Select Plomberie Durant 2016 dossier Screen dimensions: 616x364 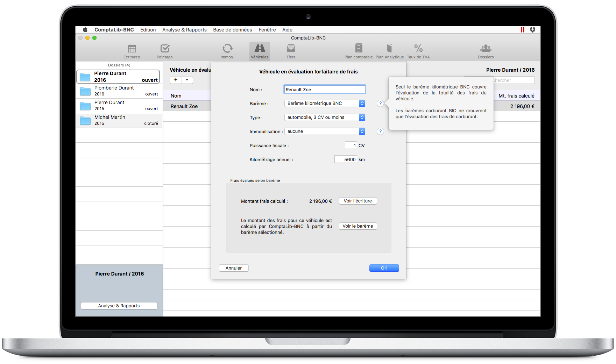tap(119, 91)
